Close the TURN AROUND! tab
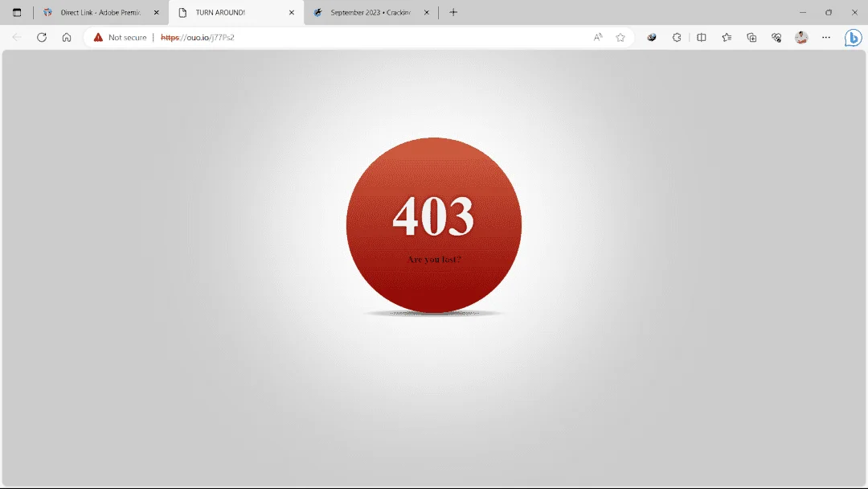The height and width of the screenshot is (489, 868). pyautogui.click(x=292, y=12)
